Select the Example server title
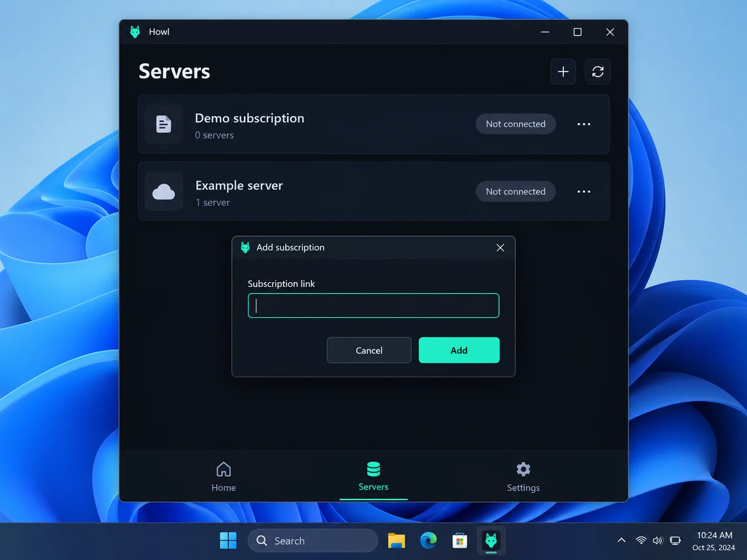The image size is (747, 560). click(239, 185)
